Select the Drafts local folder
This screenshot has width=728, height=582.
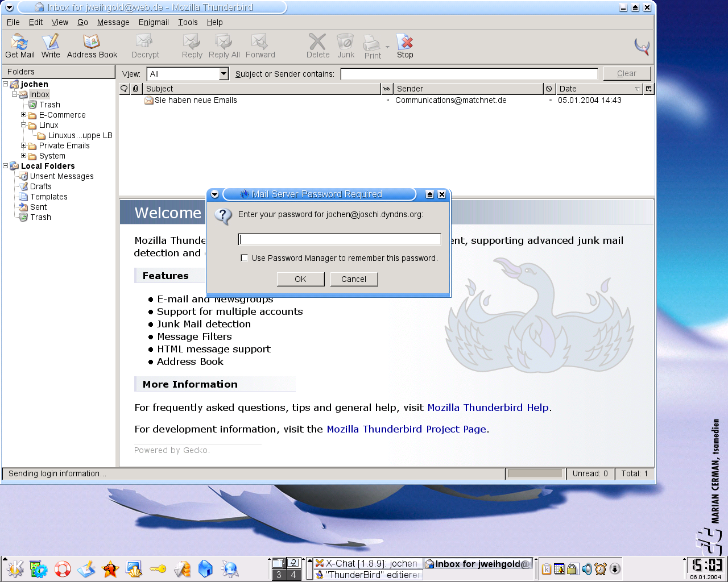tap(40, 186)
